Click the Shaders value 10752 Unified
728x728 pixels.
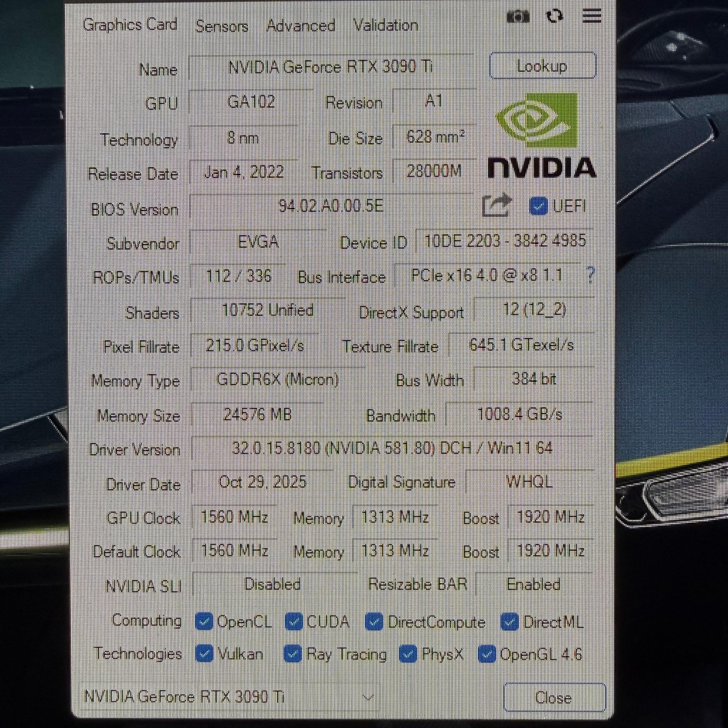(268, 310)
